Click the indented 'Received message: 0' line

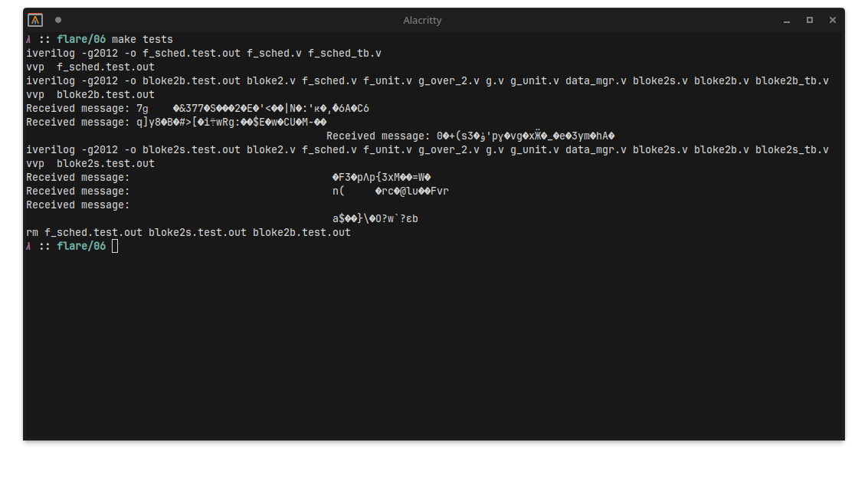click(x=470, y=136)
